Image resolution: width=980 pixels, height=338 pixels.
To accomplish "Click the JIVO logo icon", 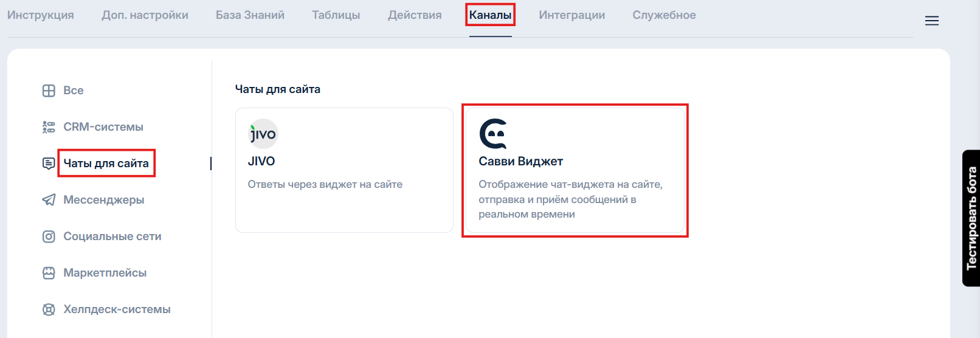I will [263, 134].
